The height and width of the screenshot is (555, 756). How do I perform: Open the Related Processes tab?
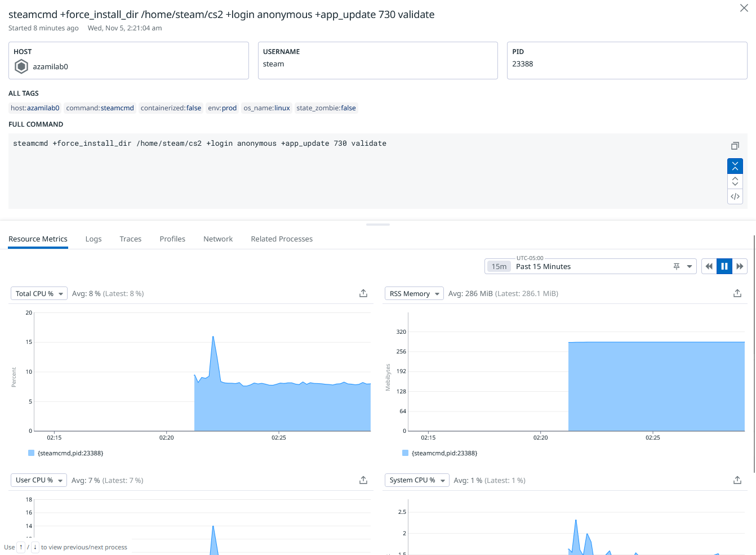point(282,239)
